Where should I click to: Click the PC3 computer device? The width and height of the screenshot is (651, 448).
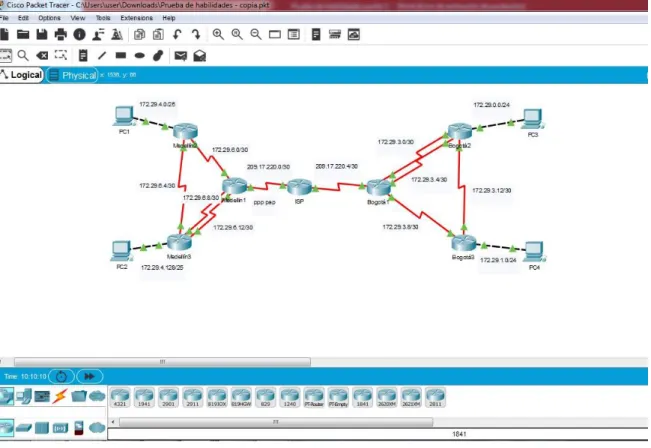[533, 119]
